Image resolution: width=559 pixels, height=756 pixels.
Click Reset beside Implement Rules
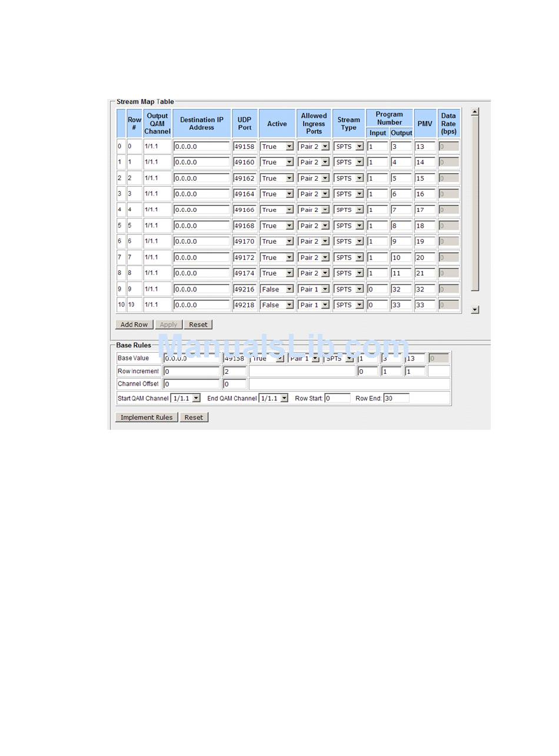coord(194,417)
